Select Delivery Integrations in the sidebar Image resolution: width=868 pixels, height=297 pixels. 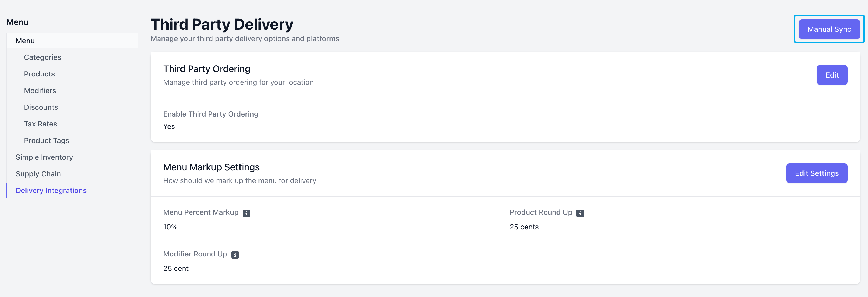coord(51,190)
